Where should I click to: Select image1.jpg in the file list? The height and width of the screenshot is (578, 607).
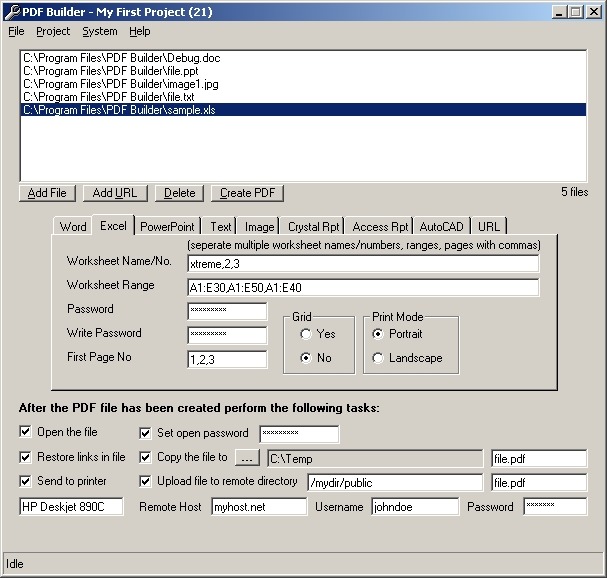point(303,84)
